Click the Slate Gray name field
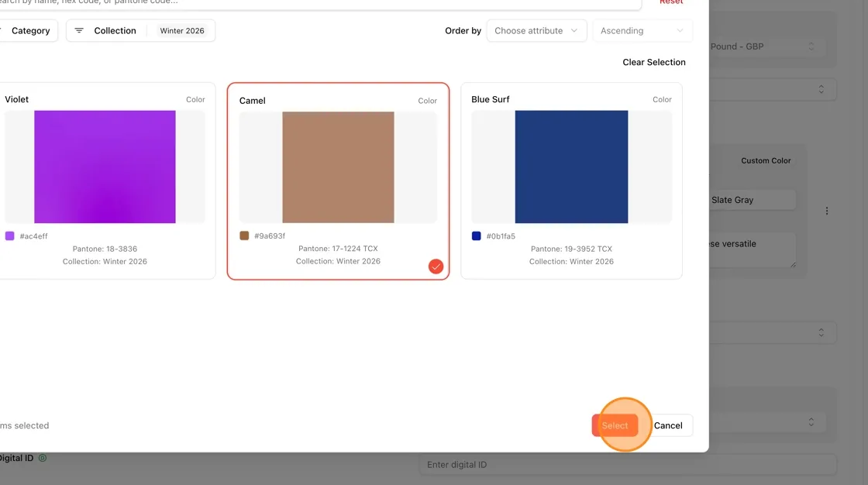The image size is (868, 485). tap(753, 200)
